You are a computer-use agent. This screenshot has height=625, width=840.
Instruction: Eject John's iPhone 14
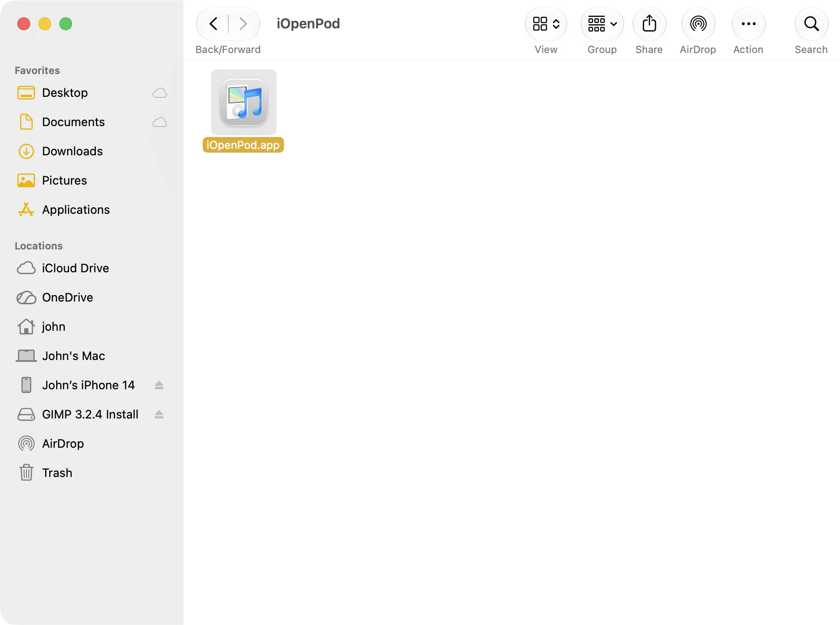[x=159, y=385]
